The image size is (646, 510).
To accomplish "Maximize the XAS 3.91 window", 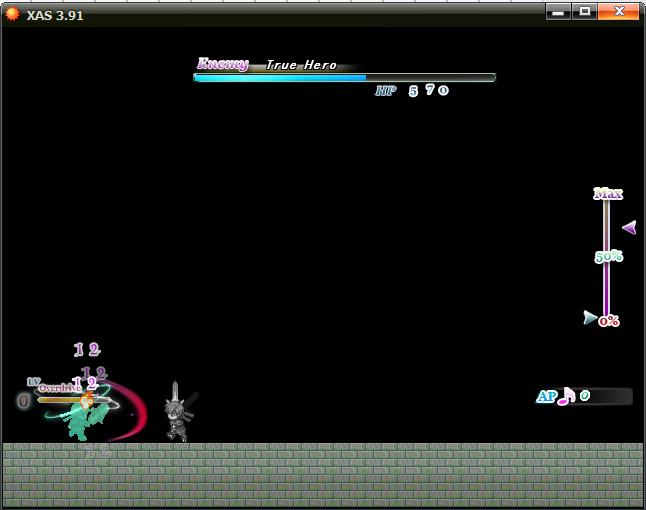I will point(584,12).
